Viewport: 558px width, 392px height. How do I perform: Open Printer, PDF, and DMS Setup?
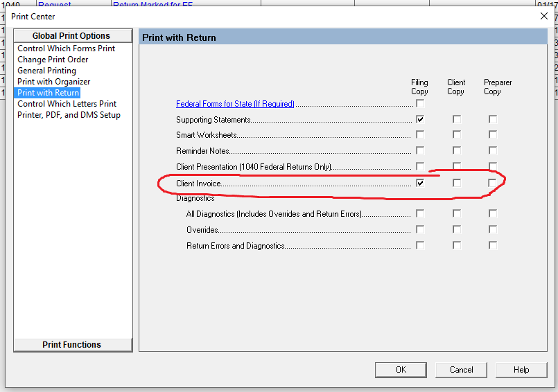coord(69,115)
